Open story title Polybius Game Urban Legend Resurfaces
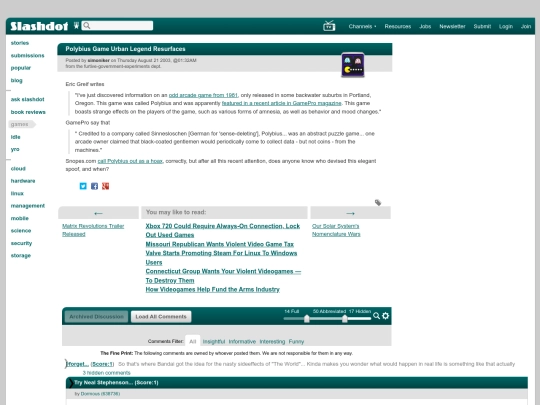The width and height of the screenshot is (540, 405). point(125,49)
